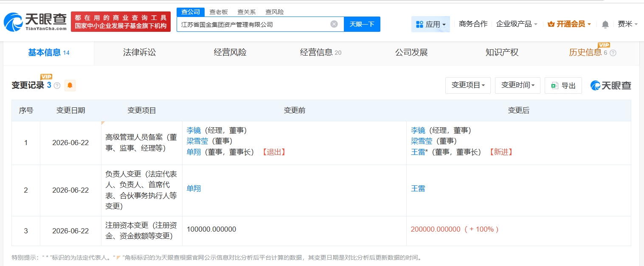Open 梁雪莹 link in 变更前 column

[x=197, y=141]
